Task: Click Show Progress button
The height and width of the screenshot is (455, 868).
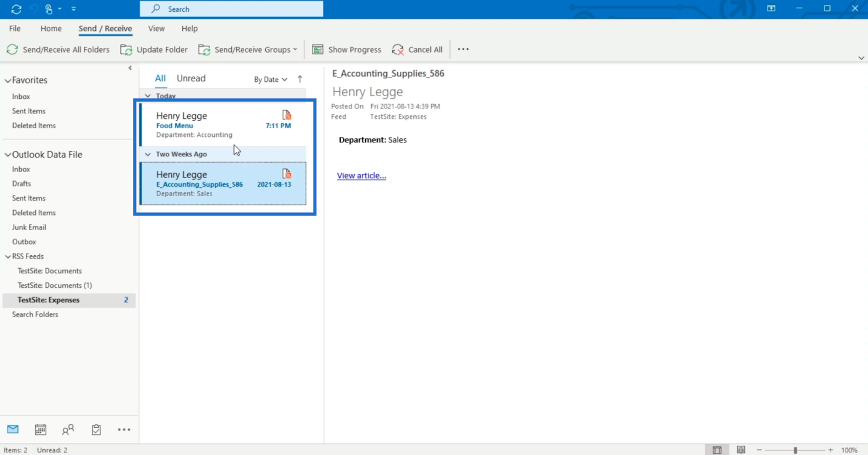Action: [x=347, y=49]
